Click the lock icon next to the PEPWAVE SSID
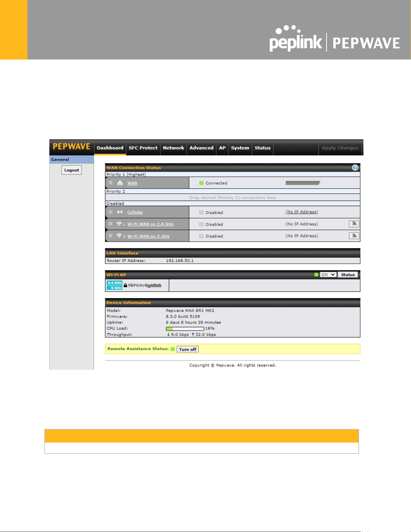Viewport: 411px width, 532px height. (x=125, y=285)
